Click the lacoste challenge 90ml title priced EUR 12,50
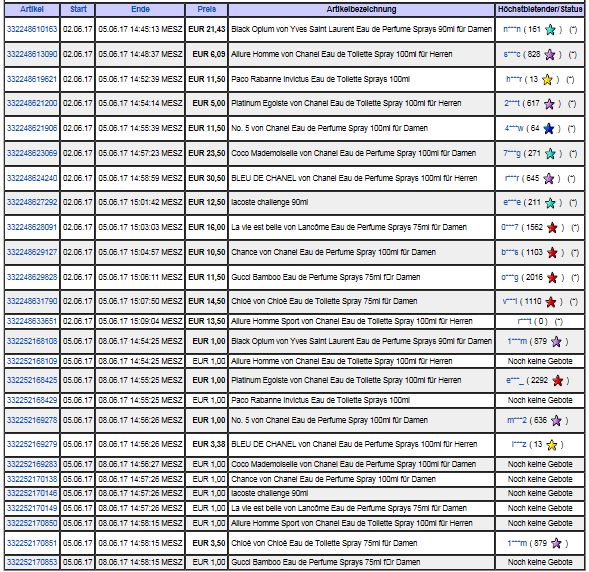The width and height of the screenshot is (589, 572). pyautogui.click(x=270, y=202)
